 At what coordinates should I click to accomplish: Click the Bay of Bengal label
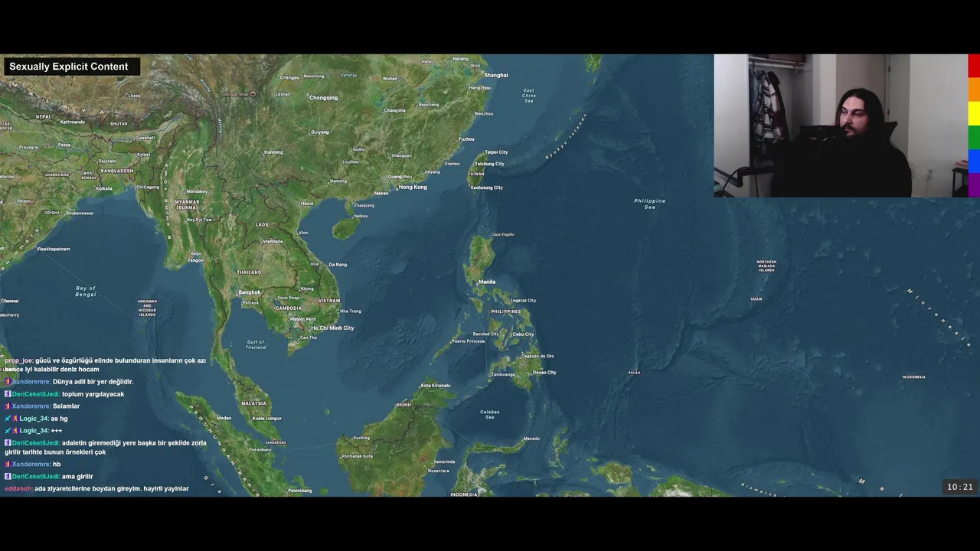click(86, 291)
